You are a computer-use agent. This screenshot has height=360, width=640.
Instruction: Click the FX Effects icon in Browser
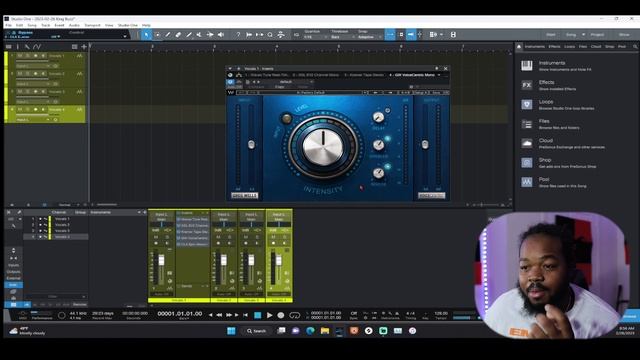(x=527, y=85)
